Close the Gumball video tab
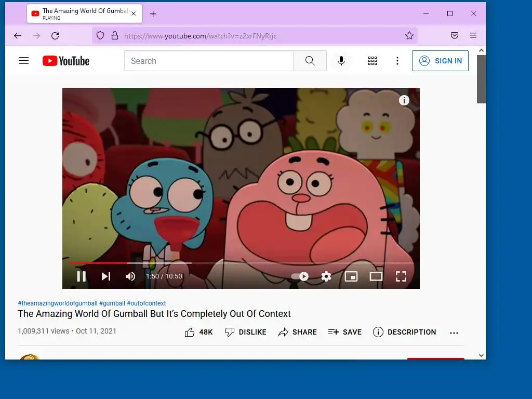Image resolution: width=532 pixels, height=399 pixels. (134, 14)
